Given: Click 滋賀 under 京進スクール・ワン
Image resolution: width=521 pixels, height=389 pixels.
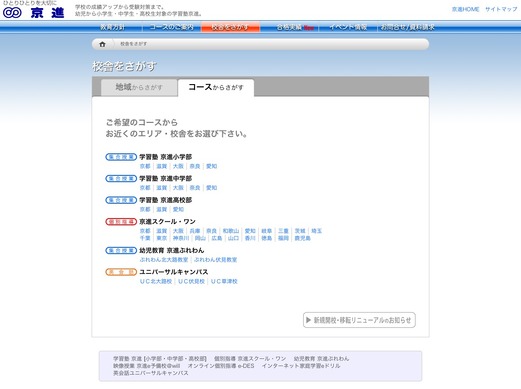Looking at the screenshot, I should pyautogui.click(x=162, y=231).
